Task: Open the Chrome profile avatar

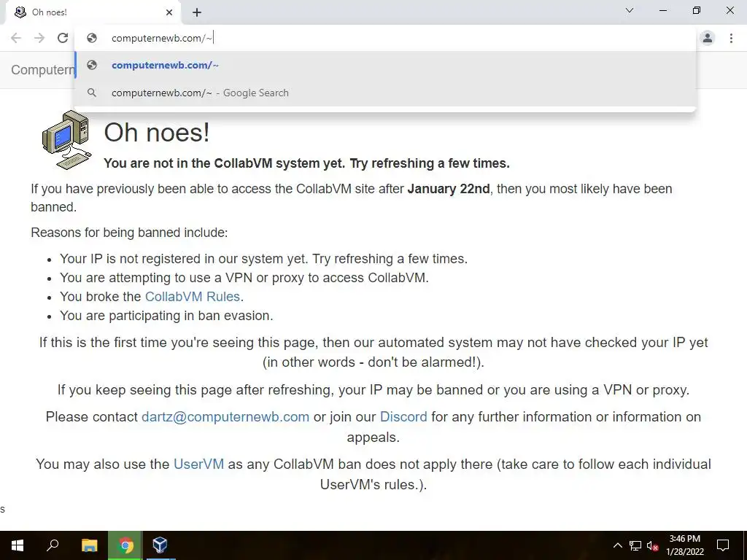Action: (708, 38)
